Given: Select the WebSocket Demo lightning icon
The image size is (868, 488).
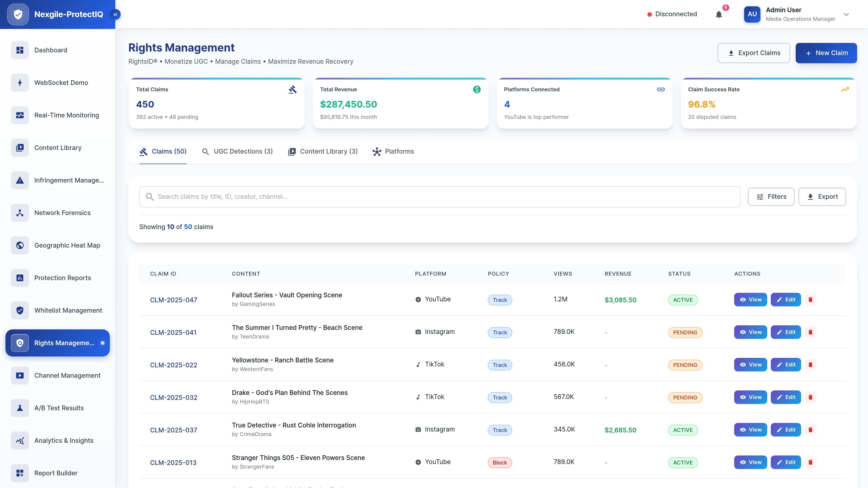Looking at the screenshot, I should pyautogui.click(x=19, y=82).
